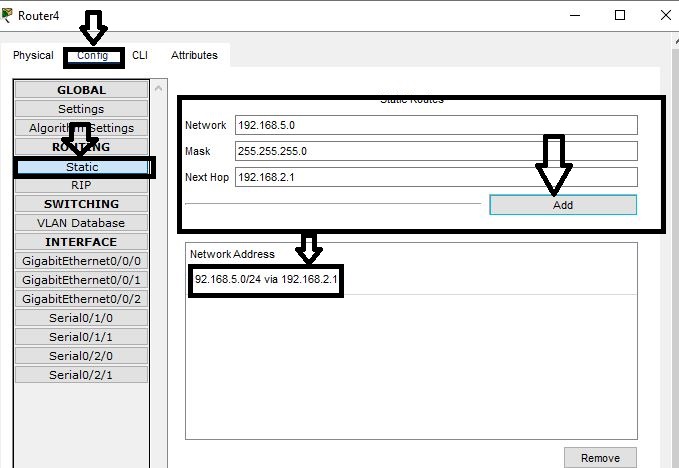This screenshot has width=679, height=468.
Task: Select GigabitEthernet0/0/2 interface
Action: tap(81, 299)
